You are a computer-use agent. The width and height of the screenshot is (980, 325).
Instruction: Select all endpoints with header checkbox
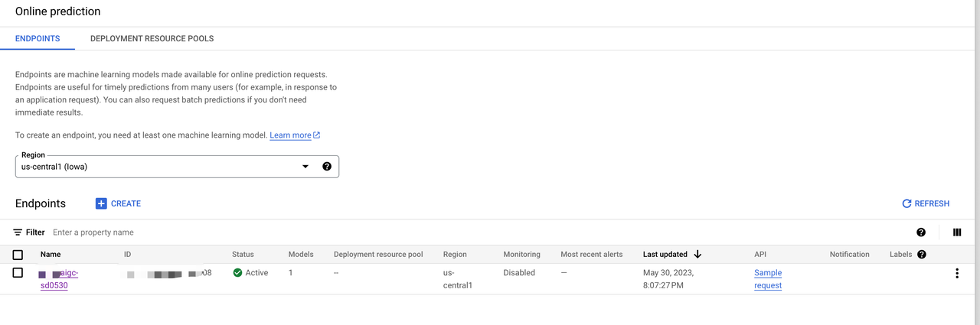point(18,255)
